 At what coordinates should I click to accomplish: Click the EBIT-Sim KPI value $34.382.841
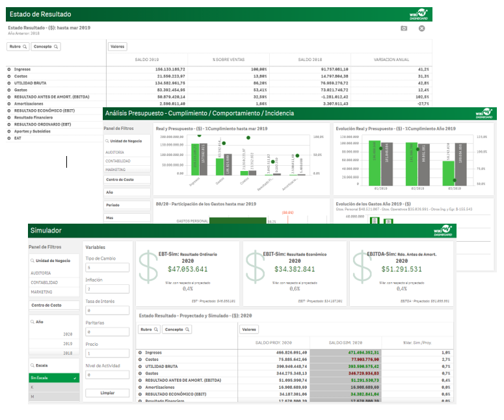coord(295,269)
